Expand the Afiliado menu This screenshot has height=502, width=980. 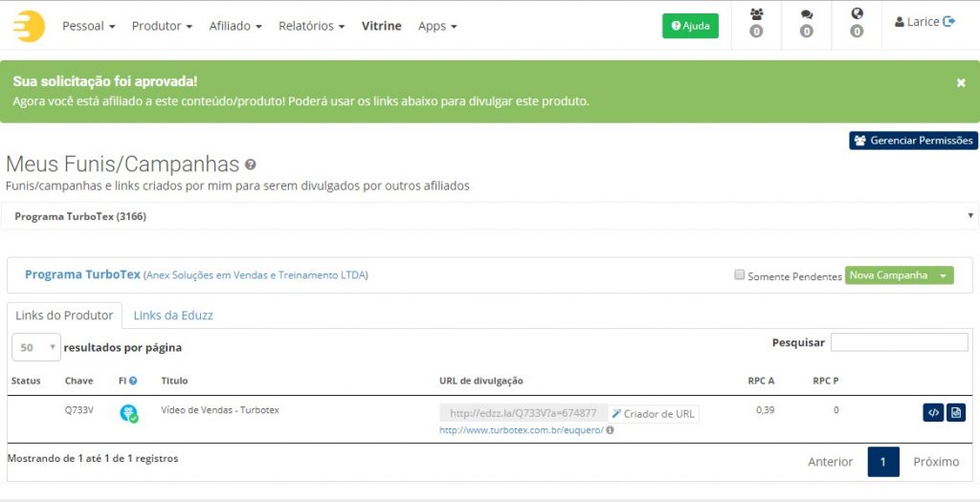[235, 26]
